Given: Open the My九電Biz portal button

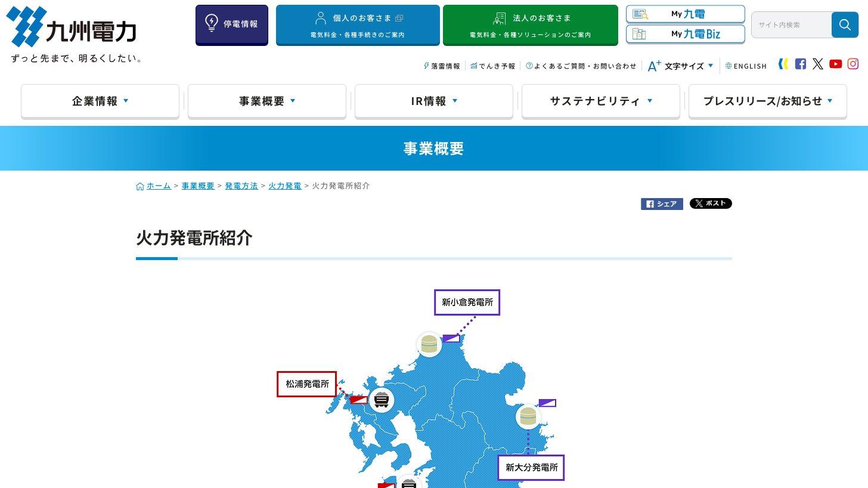Looking at the screenshot, I should coord(686,34).
